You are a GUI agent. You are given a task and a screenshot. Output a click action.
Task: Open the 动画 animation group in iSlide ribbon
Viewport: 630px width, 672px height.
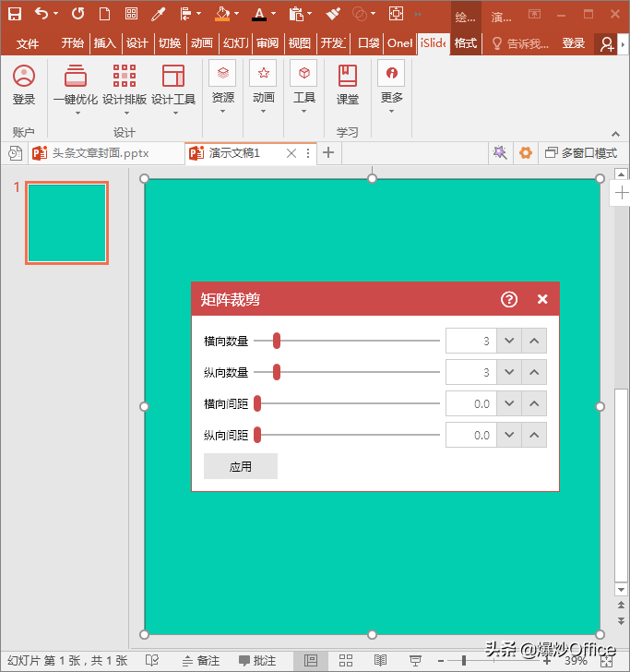264,87
